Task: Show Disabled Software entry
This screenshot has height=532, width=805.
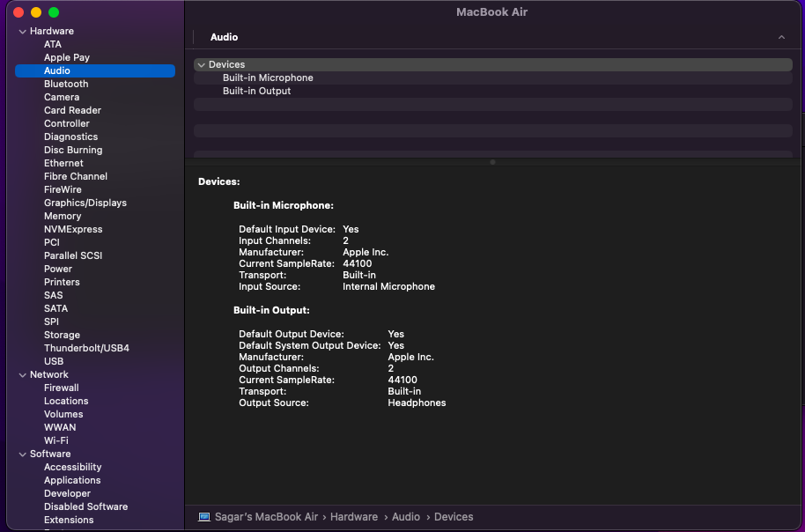Action: pos(85,506)
